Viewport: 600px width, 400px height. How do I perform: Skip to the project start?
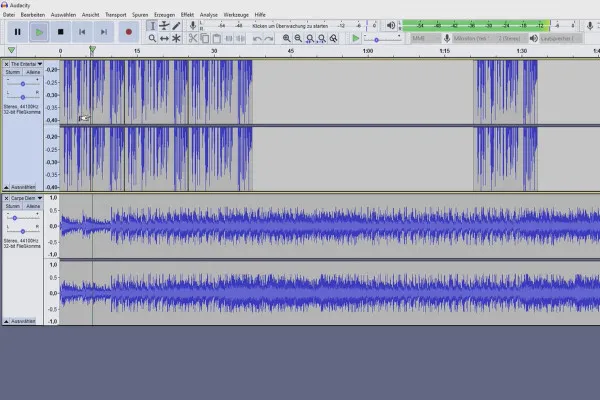pos(82,32)
